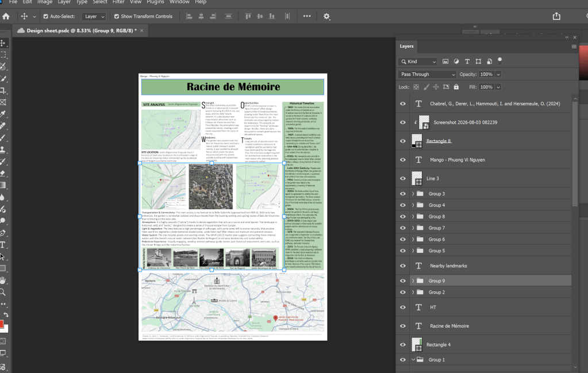Image resolution: width=588 pixels, height=373 pixels.
Task: Open the Layers panel hamburger menu
Action: click(x=574, y=47)
